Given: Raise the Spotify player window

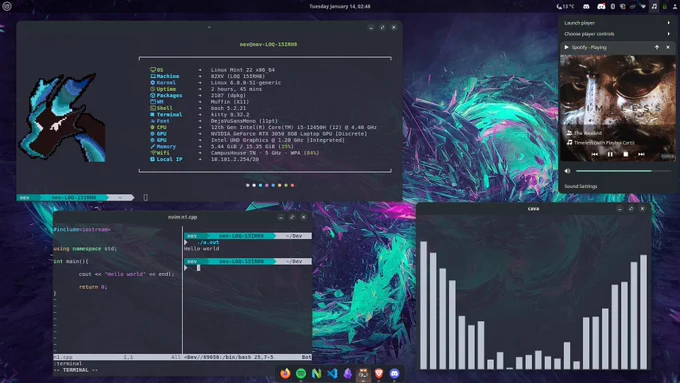Looking at the screenshot, I should 657,47.
